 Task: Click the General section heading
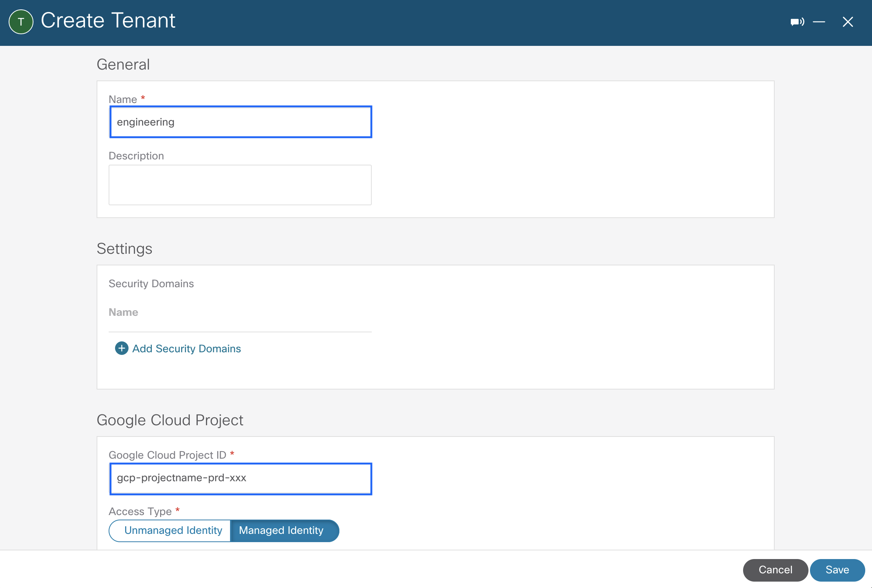click(x=123, y=64)
